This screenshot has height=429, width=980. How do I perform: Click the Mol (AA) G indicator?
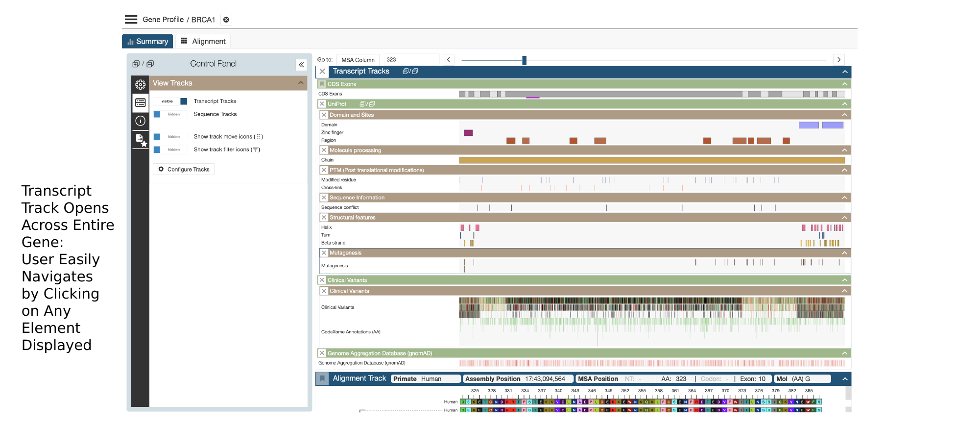[802, 379]
